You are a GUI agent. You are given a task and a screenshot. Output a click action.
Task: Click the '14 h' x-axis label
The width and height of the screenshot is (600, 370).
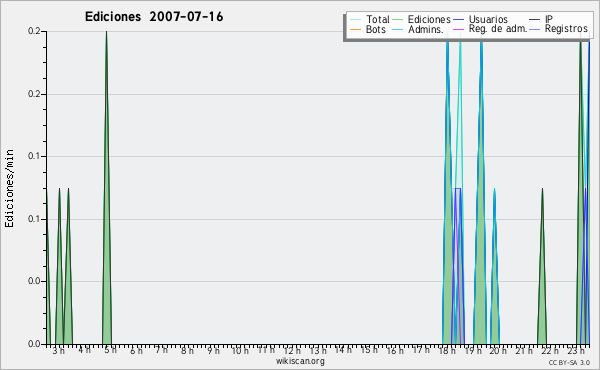pyautogui.click(x=343, y=350)
